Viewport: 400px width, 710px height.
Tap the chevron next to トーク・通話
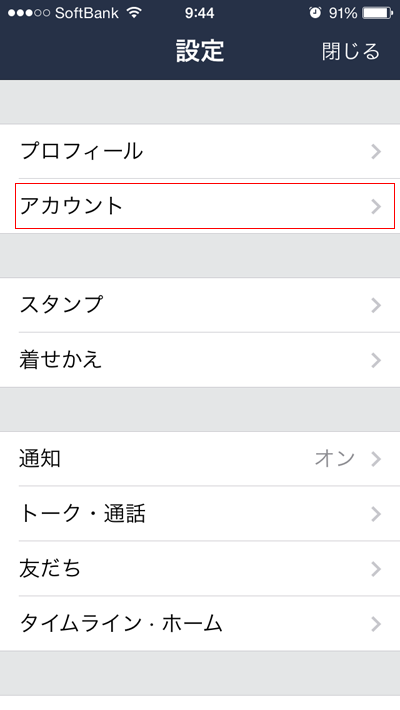(376, 514)
